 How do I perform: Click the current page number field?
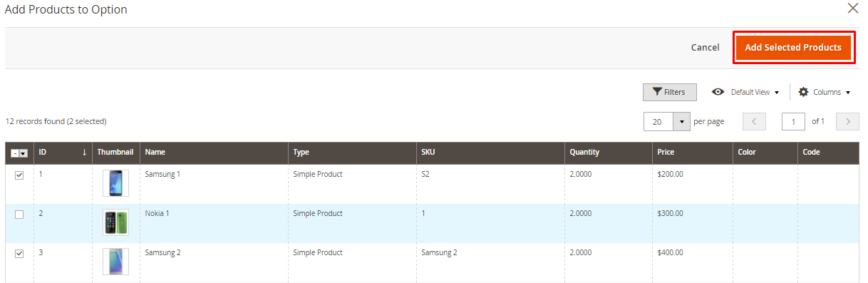tap(793, 121)
